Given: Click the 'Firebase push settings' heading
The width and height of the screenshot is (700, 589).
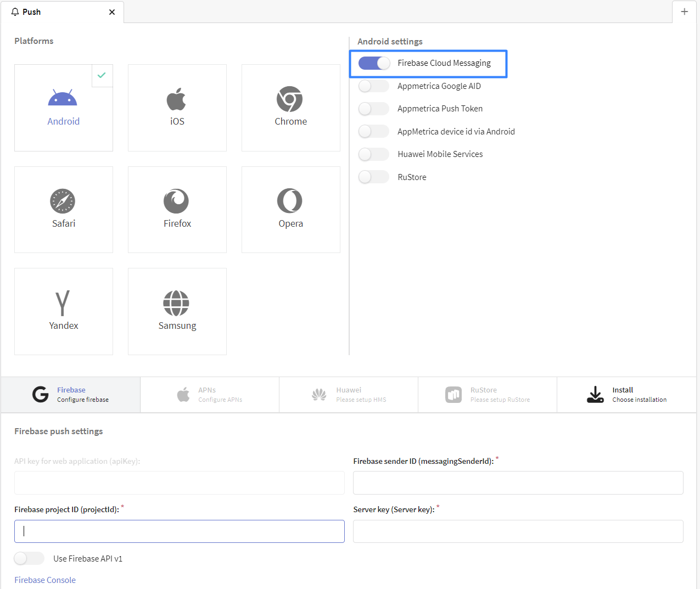Looking at the screenshot, I should [x=59, y=431].
